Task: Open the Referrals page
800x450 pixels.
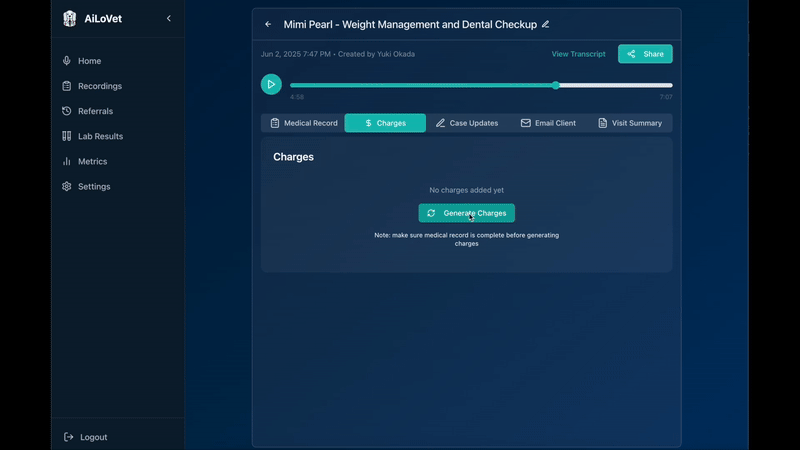Action: [95, 111]
